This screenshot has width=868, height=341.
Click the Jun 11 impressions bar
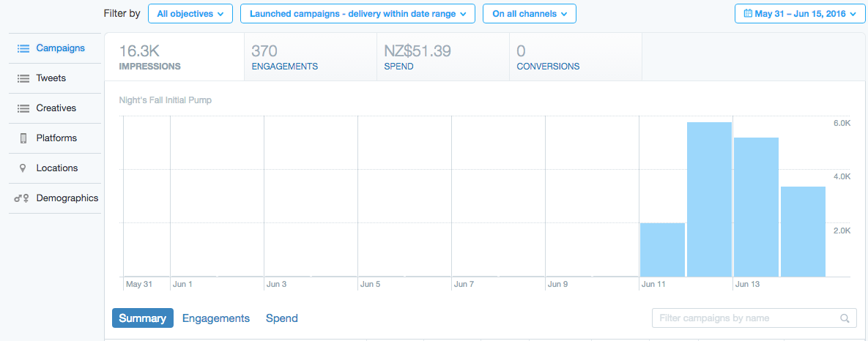click(663, 250)
